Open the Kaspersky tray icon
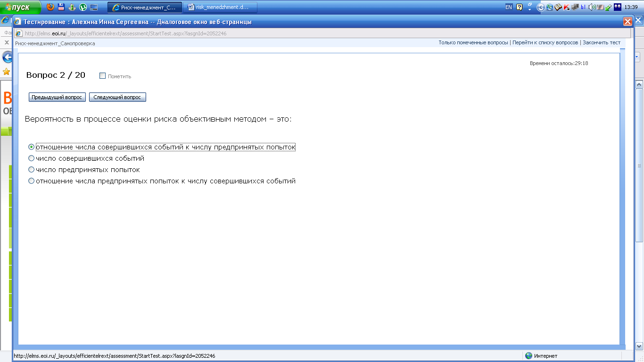 pos(567,7)
